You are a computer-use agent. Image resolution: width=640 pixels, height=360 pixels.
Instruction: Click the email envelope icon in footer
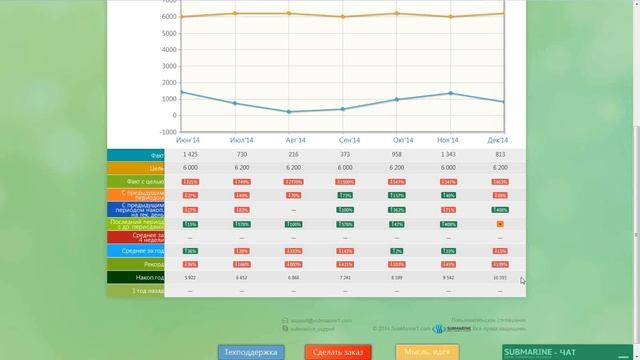(x=285, y=321)
